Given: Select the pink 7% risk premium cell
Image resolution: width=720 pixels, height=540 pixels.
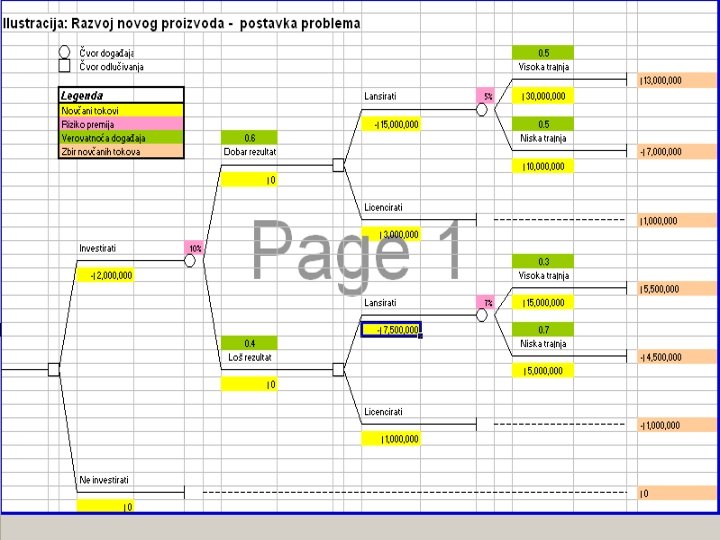Looking at the screenshot, I should [x=485, y=303].
